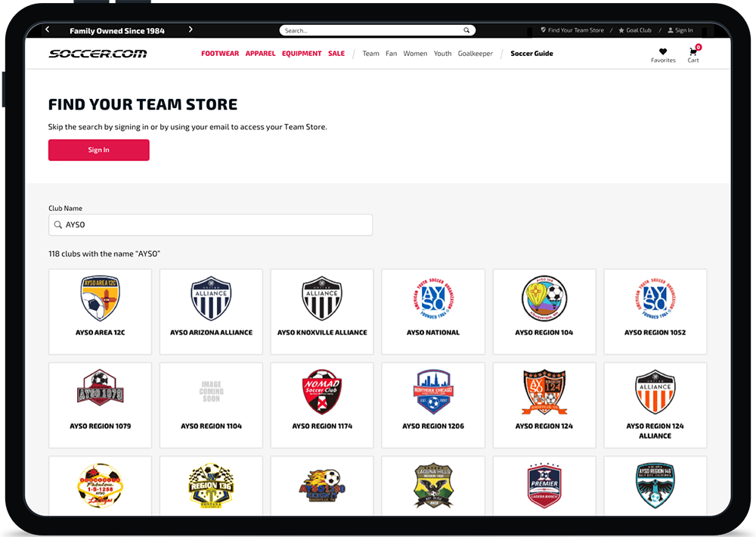Open the Soccer Guide link
The image size is (756, 537).
pyautogui.click(x=531, y=54)
